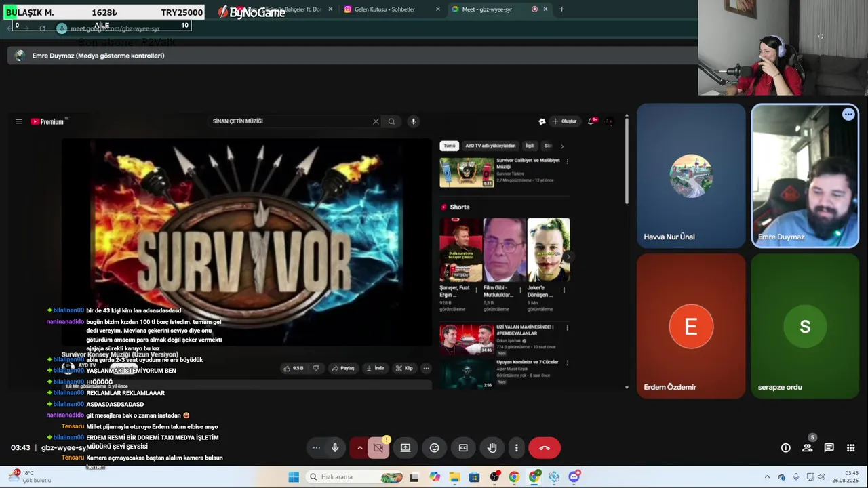Select Erdem Özdemir's participant tile
The height and width of the screenshot is (488, 868).
click(x=691, y=326)
